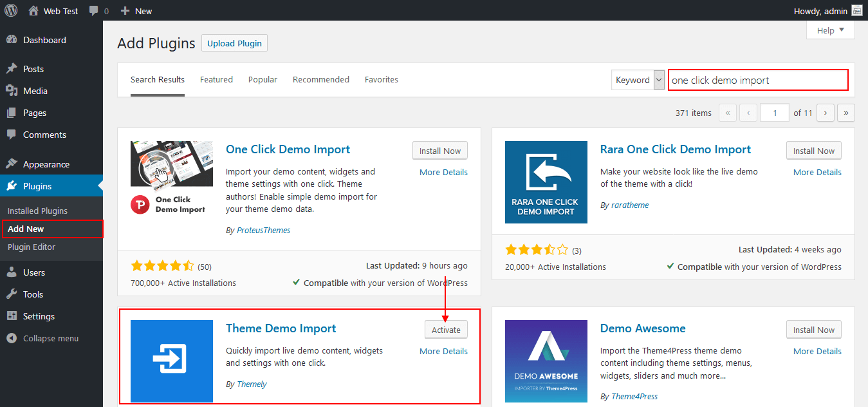
Task: Click the Add Plugins page heading
Action: (x=156, y=43)
